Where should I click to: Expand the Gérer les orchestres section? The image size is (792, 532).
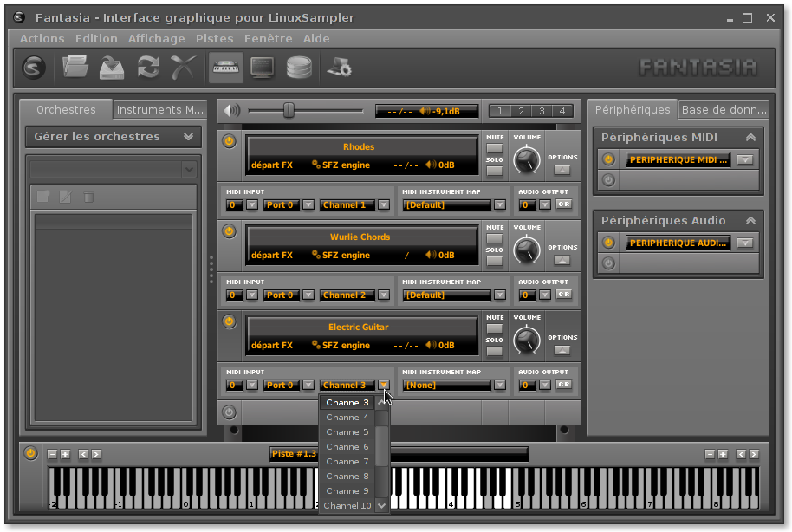pyautogui.click(x=188, y=137)
